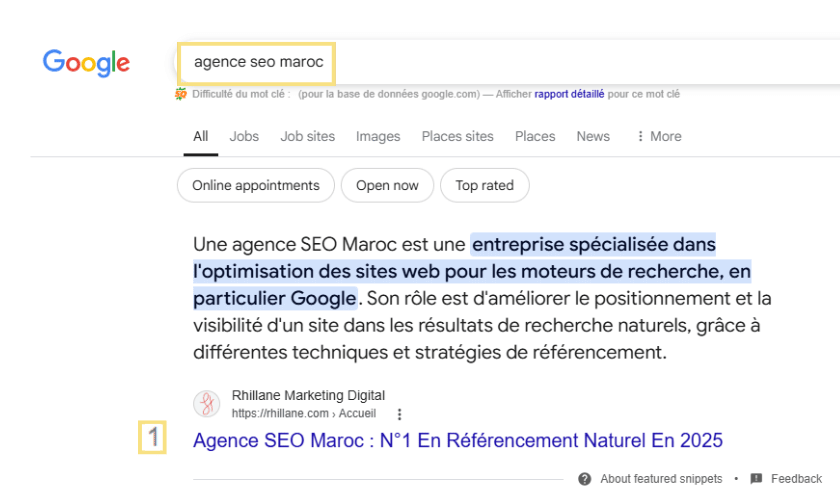This screenshot has width=840, height=489.
Task: Click the keyword difficulty extension icon
Action: pyautogui.click(x=181, y=94)
